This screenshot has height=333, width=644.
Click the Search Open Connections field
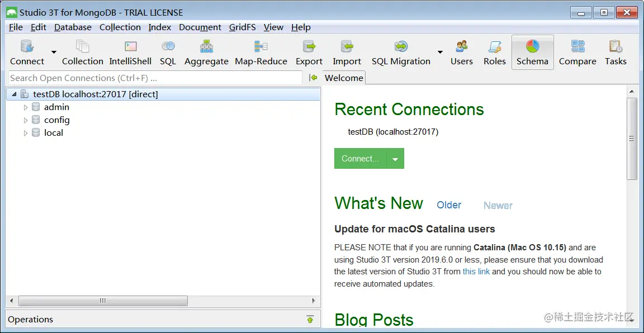point(155,78)
